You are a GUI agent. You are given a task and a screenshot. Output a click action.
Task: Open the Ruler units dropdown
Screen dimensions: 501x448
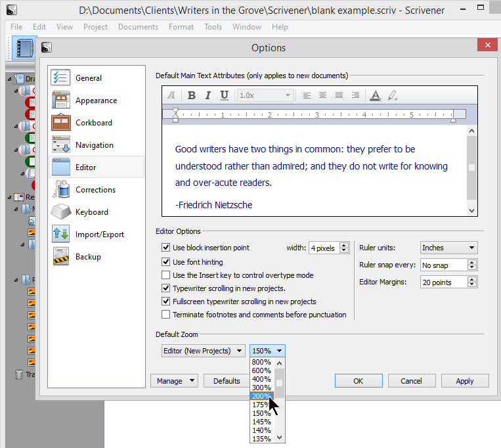coord(448,248)
